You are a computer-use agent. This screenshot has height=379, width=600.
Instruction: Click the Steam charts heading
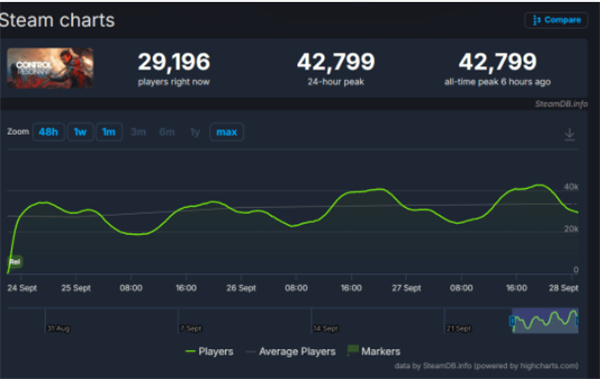57,20
